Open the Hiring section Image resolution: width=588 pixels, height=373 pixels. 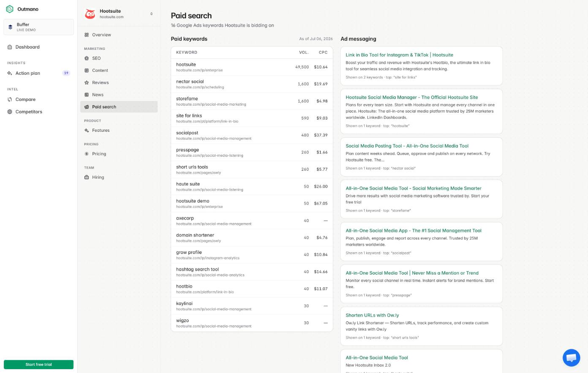[119, 177]
